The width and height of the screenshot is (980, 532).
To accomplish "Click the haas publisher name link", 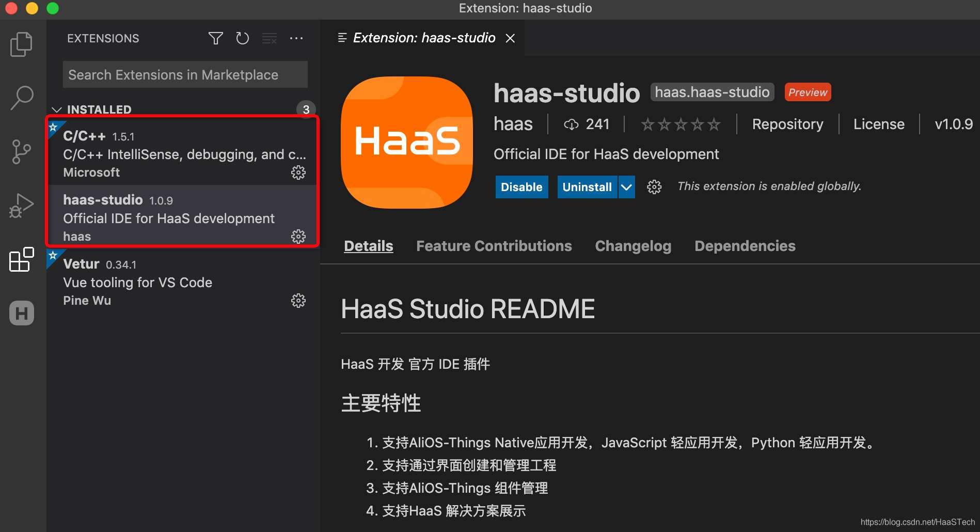I will coord(513,124).
